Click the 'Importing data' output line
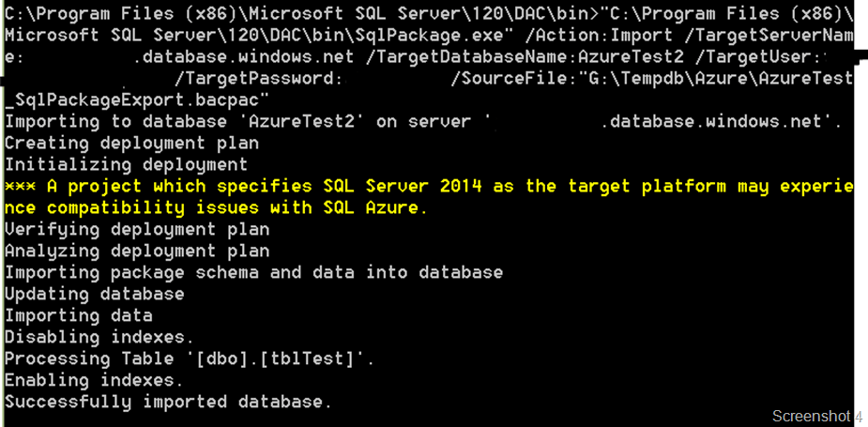Screen dimensions: 868x427 click(78, 315)
